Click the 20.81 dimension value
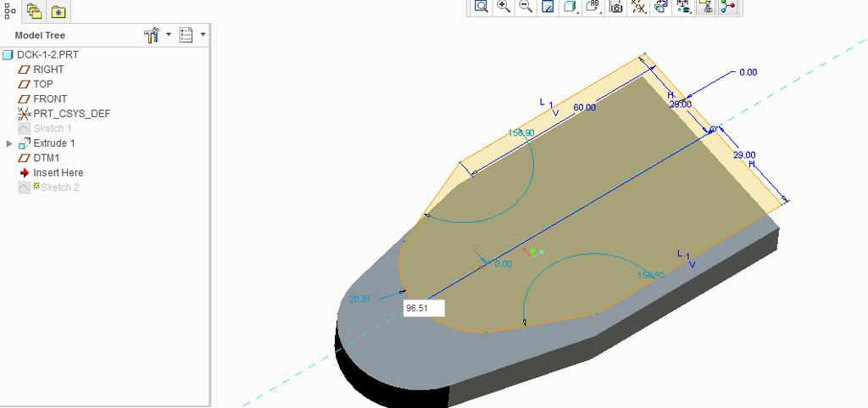This screenshot has height=408, width=868. pyautogui.click(x=359, y=299)
